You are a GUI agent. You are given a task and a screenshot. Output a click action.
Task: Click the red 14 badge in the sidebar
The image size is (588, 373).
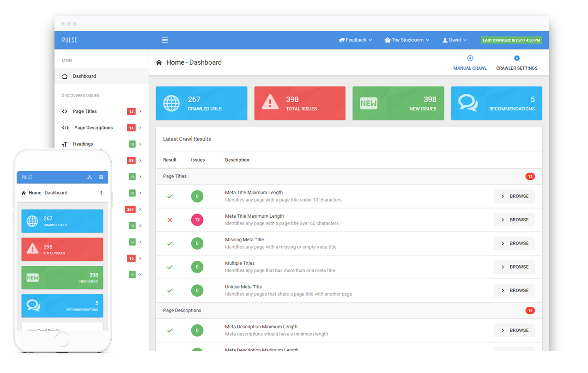pos(131,128)
